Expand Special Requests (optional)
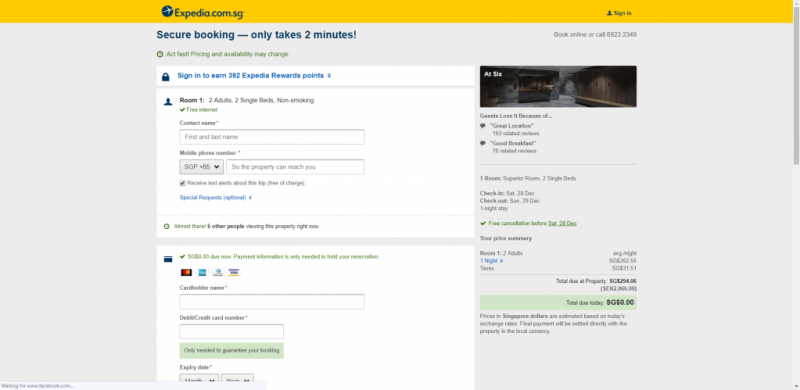Image resolution: width=800 pixels, height=390 pixels. click(x=215, y=198)
